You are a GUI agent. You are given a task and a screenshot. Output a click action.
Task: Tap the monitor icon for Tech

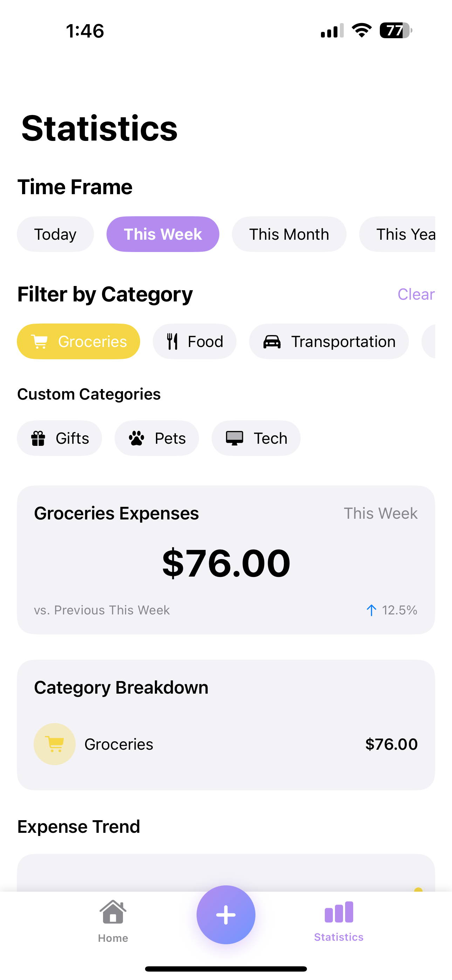(234, 438)
